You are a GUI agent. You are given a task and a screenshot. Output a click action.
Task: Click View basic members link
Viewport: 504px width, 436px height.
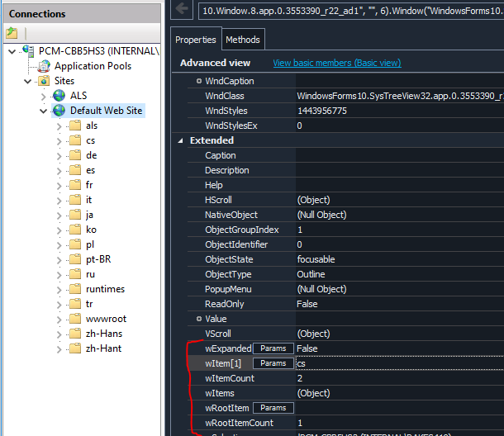point(336,63)
